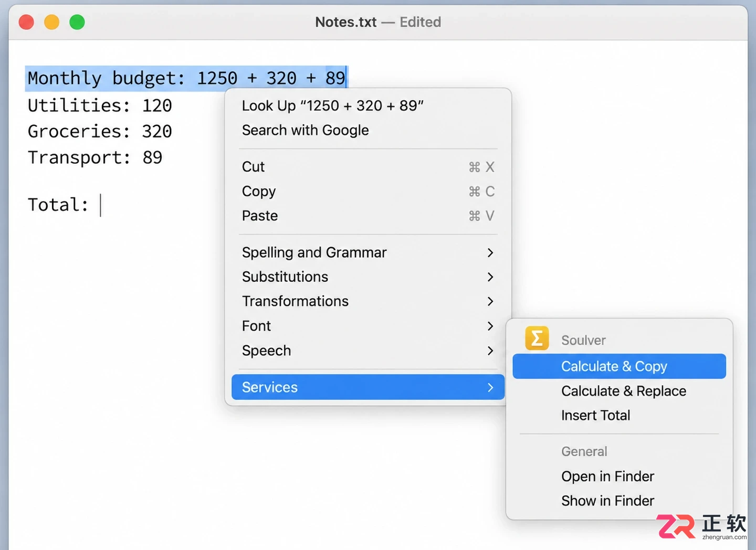Image resolution: width=756 pixels, height=550 pixels.
Task: Select Search with Google
Action: coord(368,130)
